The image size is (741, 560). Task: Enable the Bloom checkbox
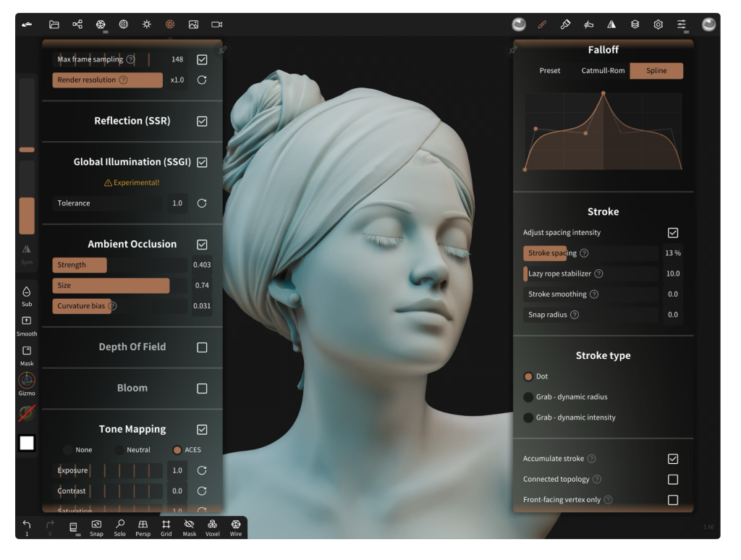tap(202, 389)
